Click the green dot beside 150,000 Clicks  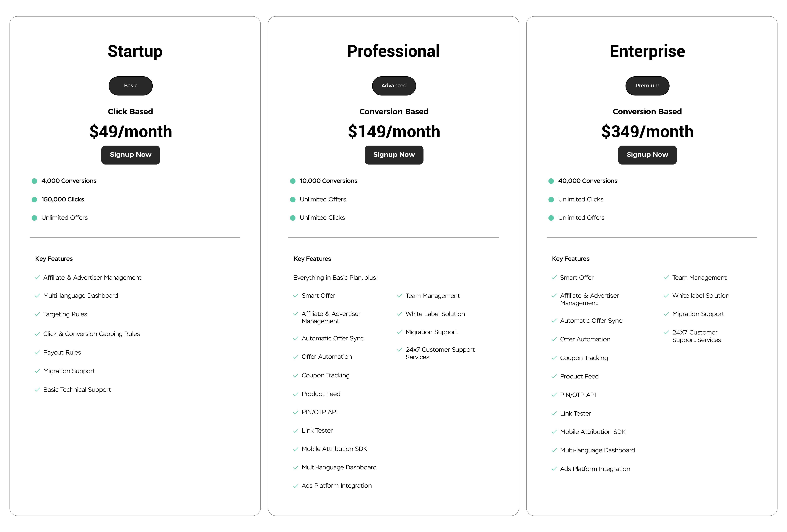[x=34, y=200]
